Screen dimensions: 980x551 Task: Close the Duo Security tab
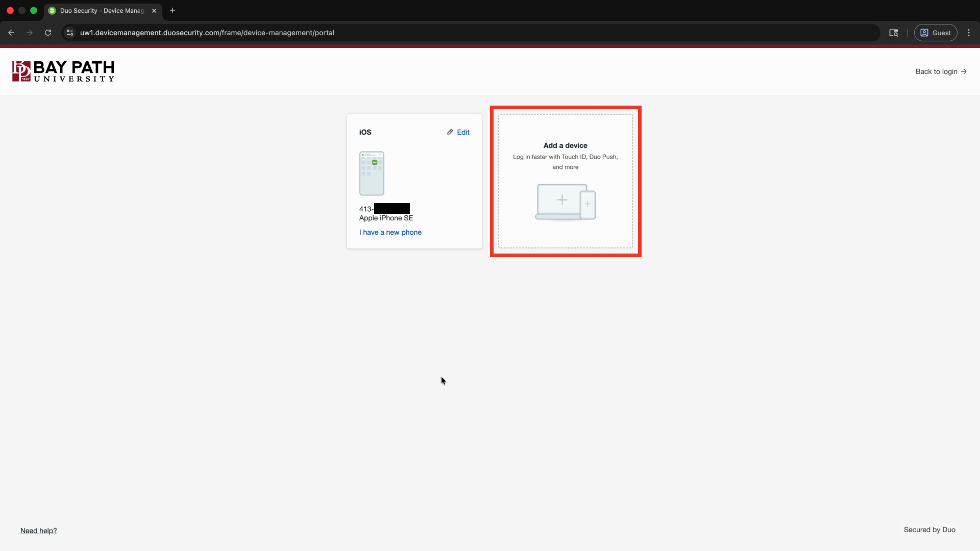[154, 11]
